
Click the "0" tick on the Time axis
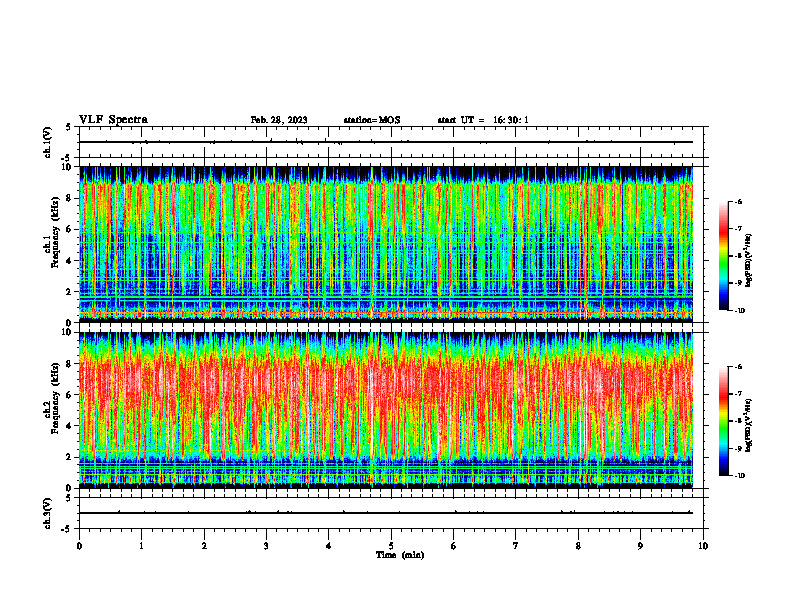[x=79, y=546]
